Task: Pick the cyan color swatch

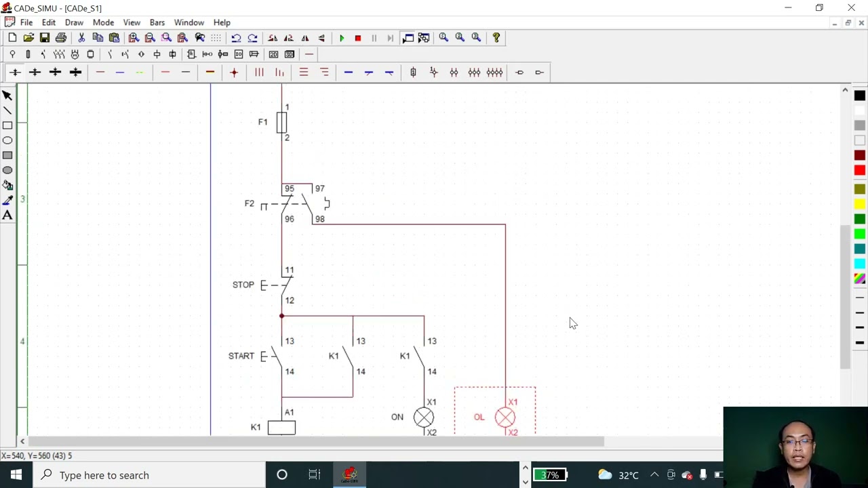Action: click(x=860, y=263)
